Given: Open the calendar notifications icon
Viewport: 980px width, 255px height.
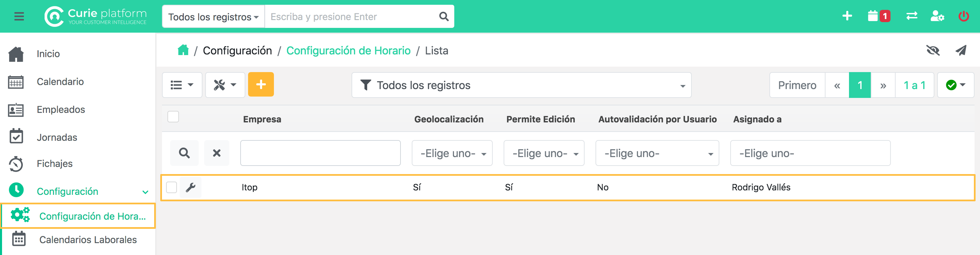Looking at the screenshot, I should (878, 16).
